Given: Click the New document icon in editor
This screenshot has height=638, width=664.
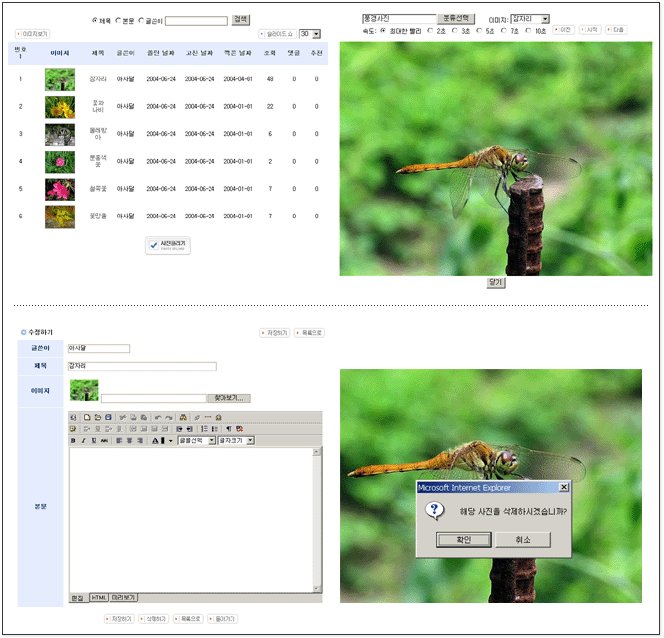Looking at the screenshot, I should coord(87,417).
